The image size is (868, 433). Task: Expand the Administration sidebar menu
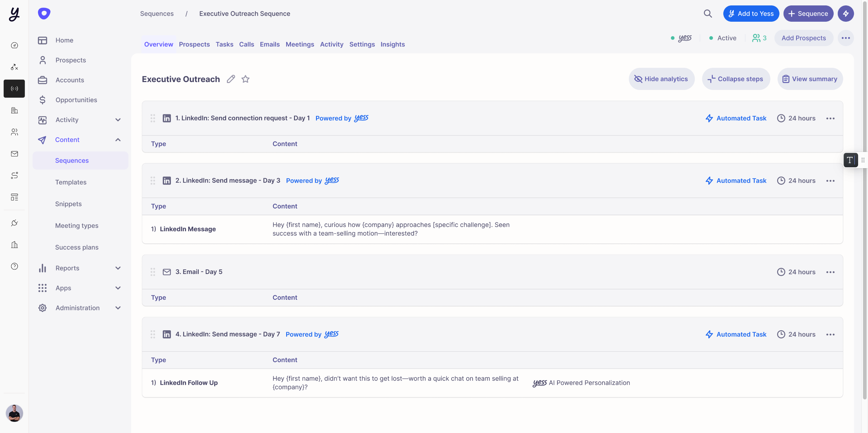click(118, 308)
